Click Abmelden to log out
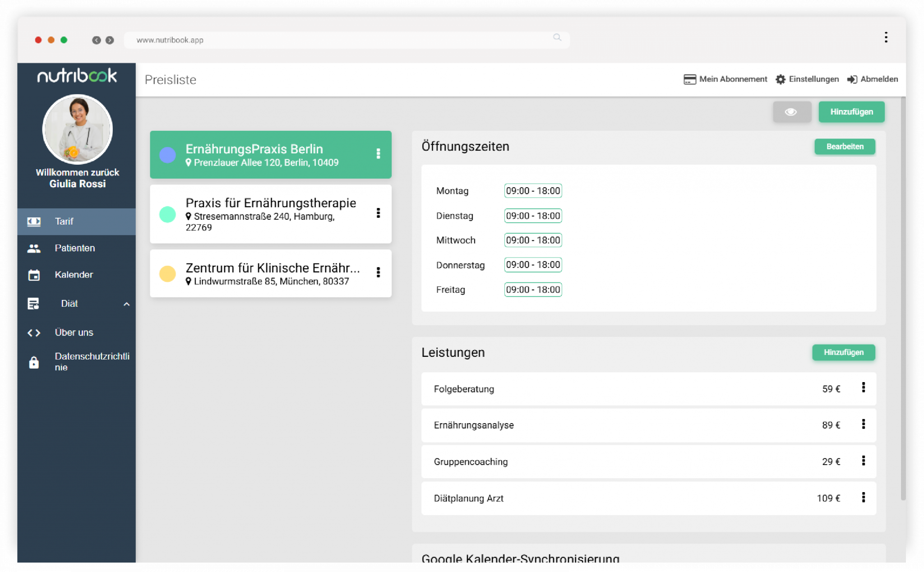This screenshot has height=572, width=924. point(873,79)
